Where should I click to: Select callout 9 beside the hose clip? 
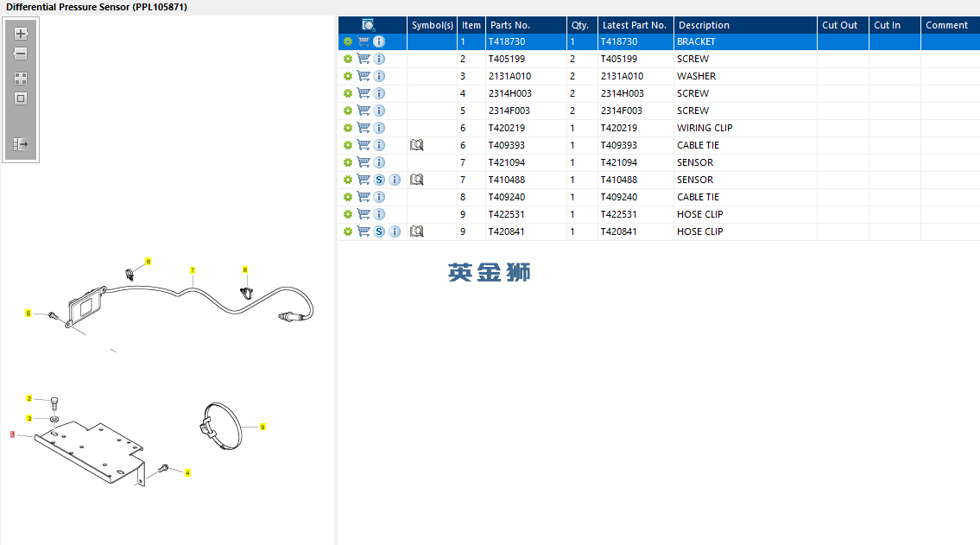coord(262,427)
